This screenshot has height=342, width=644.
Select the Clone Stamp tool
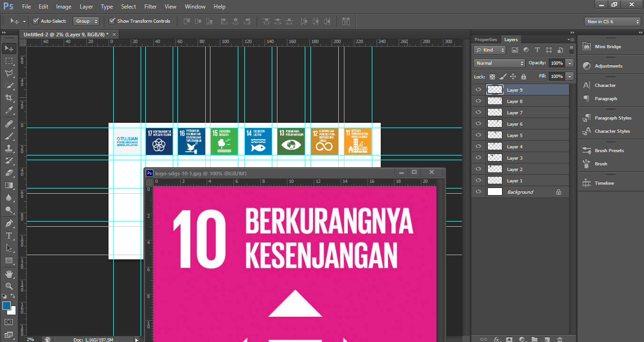(x=8, y=148)
